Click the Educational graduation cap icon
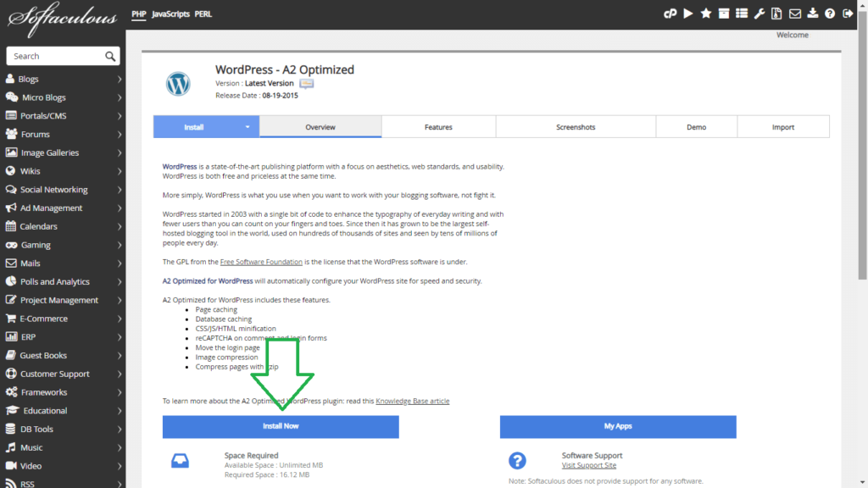Screen dimensions: 868x488 click(x=12, y=410)
